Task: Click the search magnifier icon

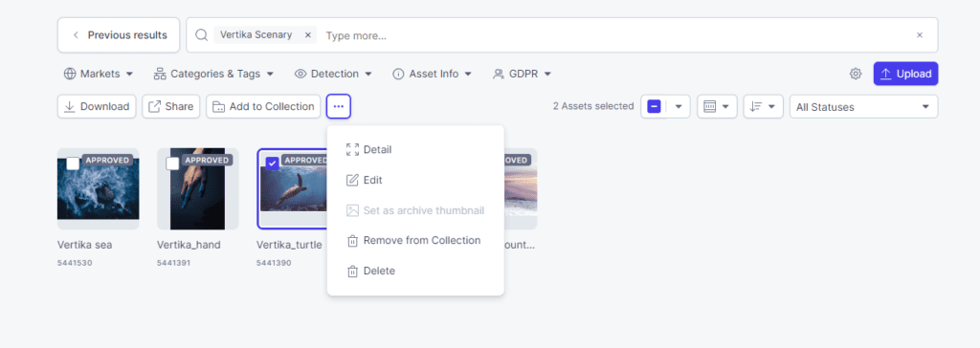Action: [201, 35]
